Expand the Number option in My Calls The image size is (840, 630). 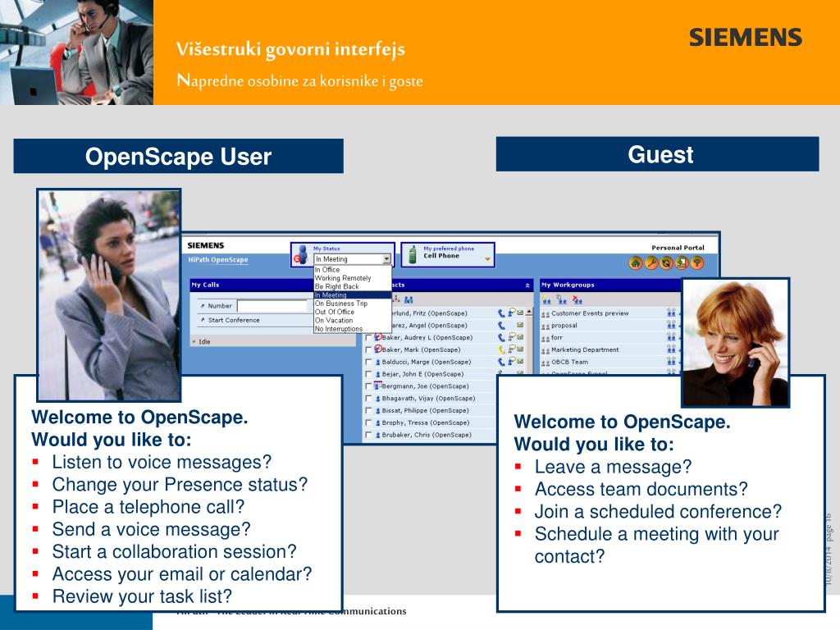(203, 306)
